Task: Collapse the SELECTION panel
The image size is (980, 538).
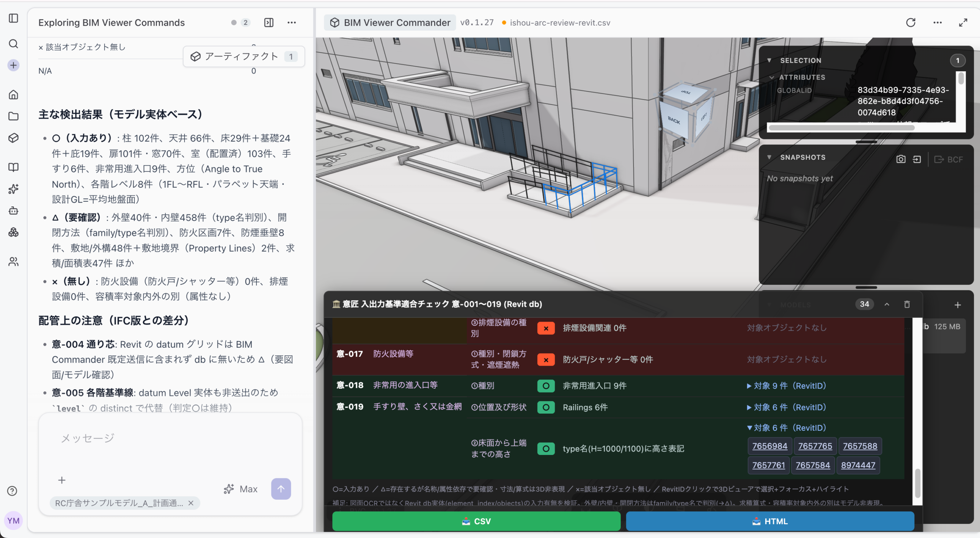Action: 769,61
